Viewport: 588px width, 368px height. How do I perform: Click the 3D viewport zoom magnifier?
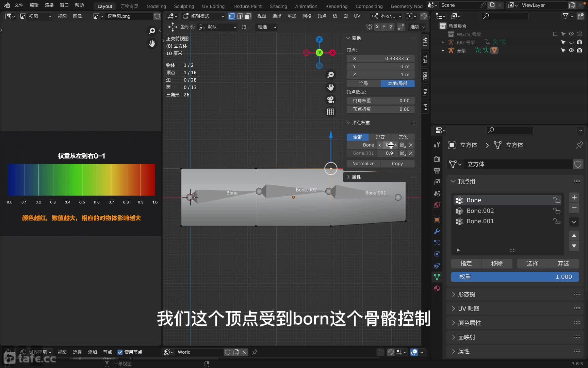coord(330,75)
